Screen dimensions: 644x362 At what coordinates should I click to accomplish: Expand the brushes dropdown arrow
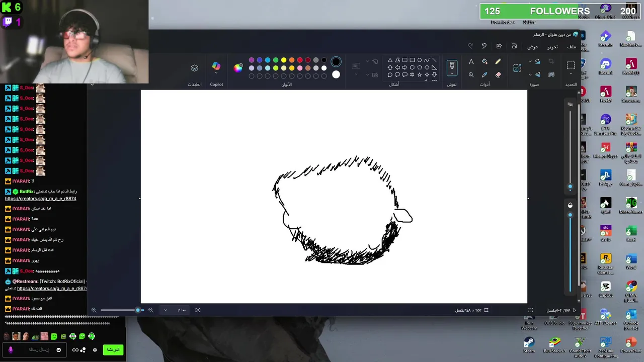pos(452,73)
